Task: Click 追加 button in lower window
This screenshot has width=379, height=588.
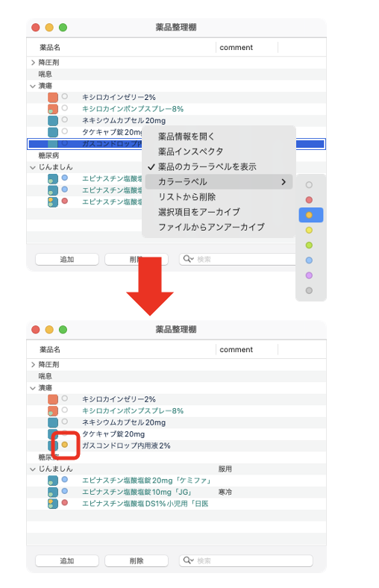Action: coord(67,560)
